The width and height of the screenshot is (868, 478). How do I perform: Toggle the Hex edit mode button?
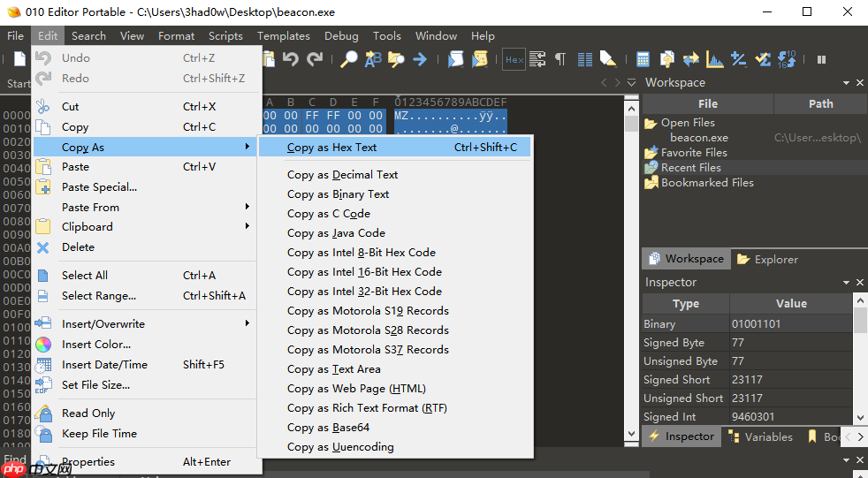pos(514,59)
